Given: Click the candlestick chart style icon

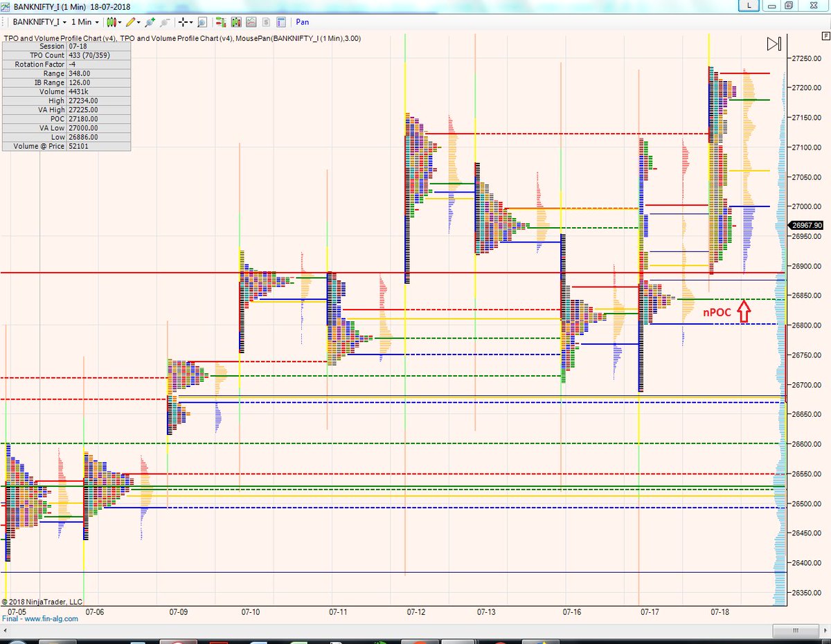Looking at the screenshot, I should [x=111, y=22].
